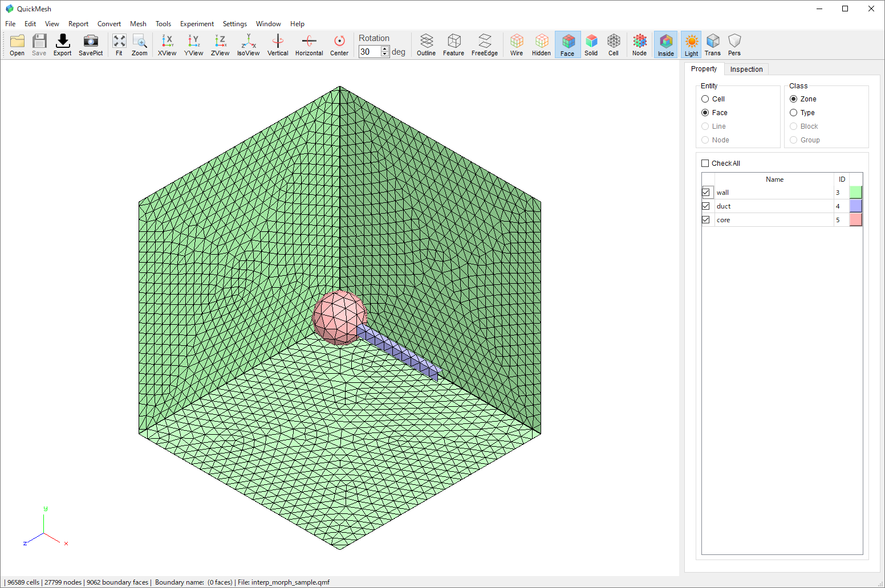
Task: Hide the duct zone by unchecking it
Action: coord(706,206)
